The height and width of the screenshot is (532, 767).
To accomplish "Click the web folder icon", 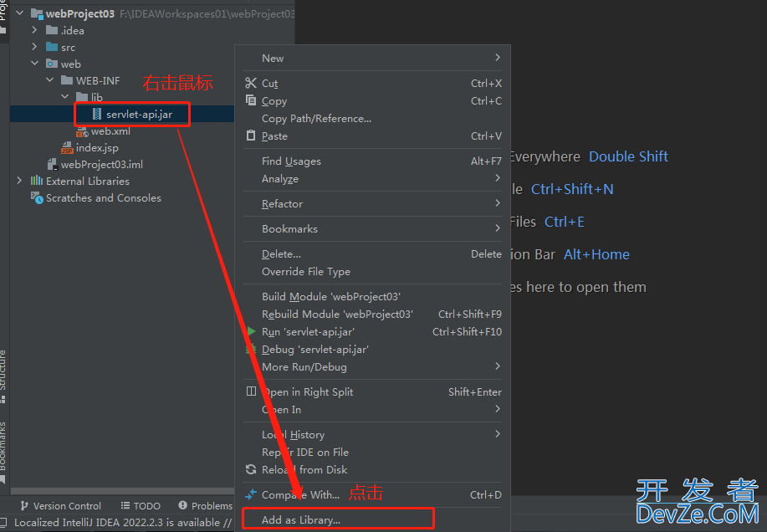I will (x=52, y=64).
